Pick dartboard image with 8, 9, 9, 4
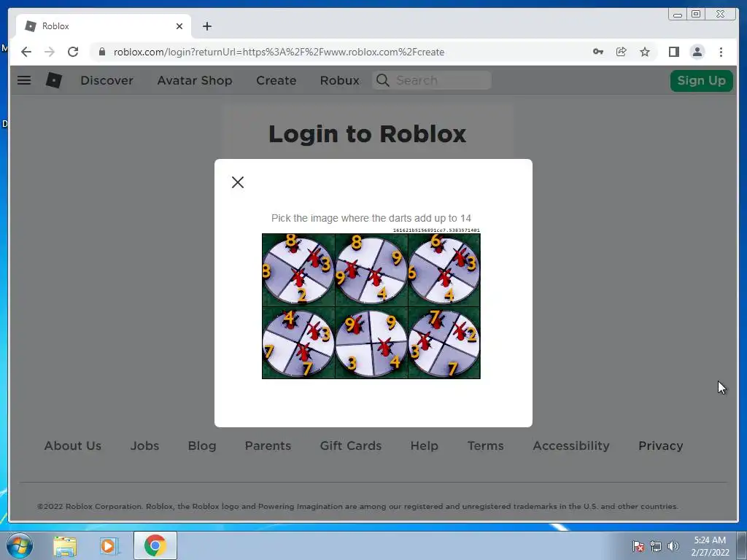The height and width of the screenshot is (560, 747). click(x=371, y=270)
